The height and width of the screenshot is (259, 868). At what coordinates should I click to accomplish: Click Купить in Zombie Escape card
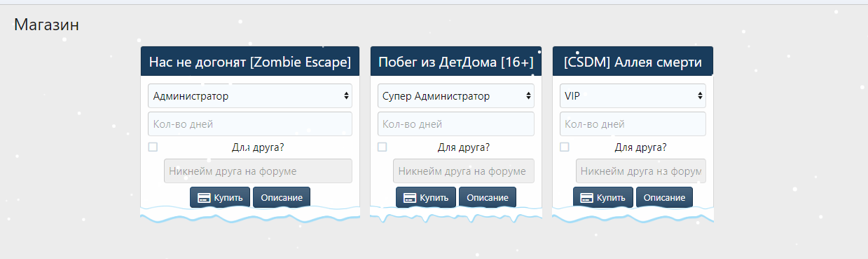pyautogui.click(x=220, y=197)
